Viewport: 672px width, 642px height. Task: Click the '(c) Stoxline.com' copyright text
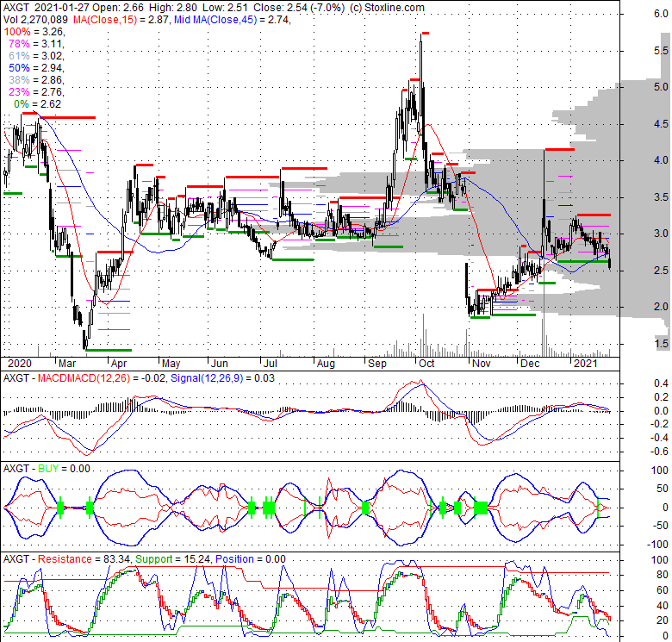[x=387, y=8]
